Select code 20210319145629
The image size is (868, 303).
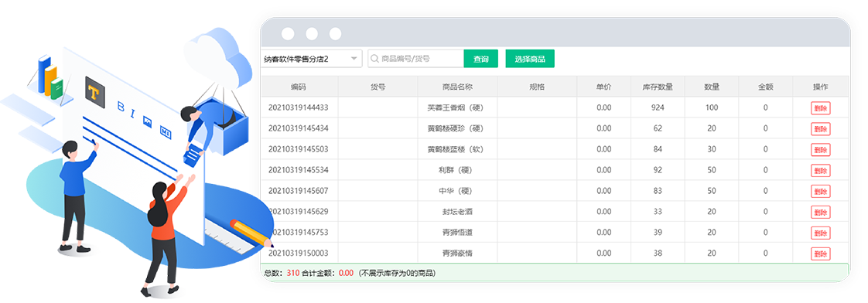click(x=299, y=211)
